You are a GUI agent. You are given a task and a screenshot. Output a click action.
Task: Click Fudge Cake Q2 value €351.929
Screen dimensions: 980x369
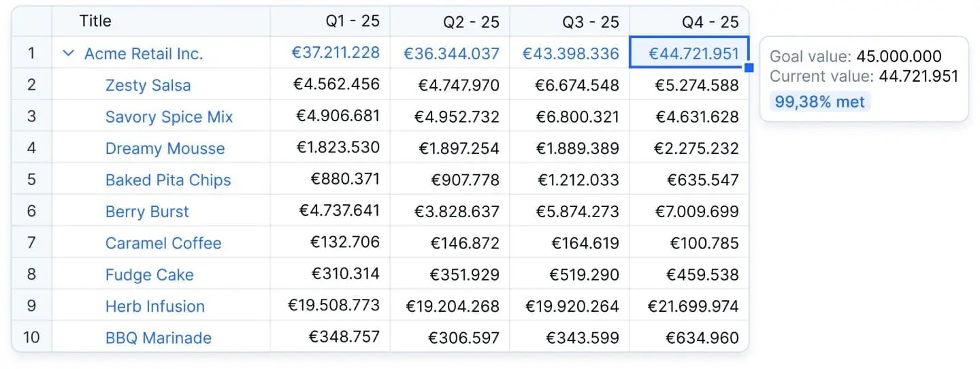[x=464, y=275]
